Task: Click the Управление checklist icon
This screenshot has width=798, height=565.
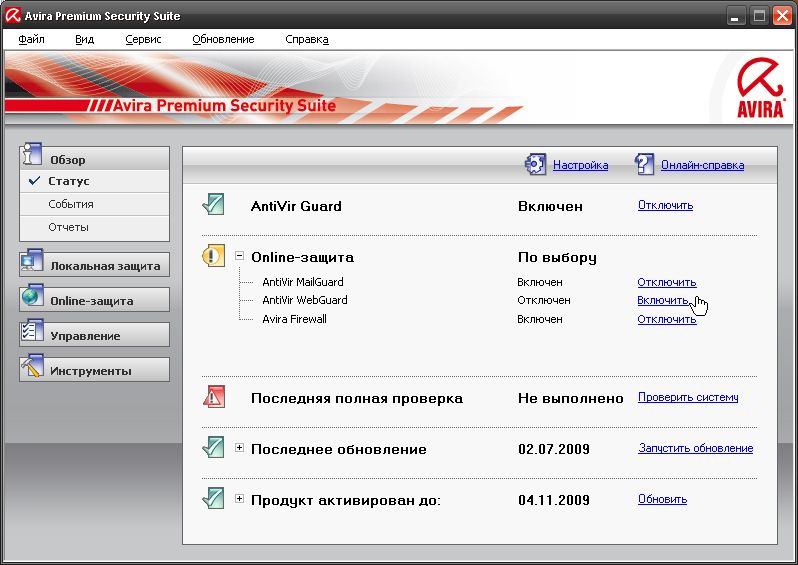Action: point(32,334)
